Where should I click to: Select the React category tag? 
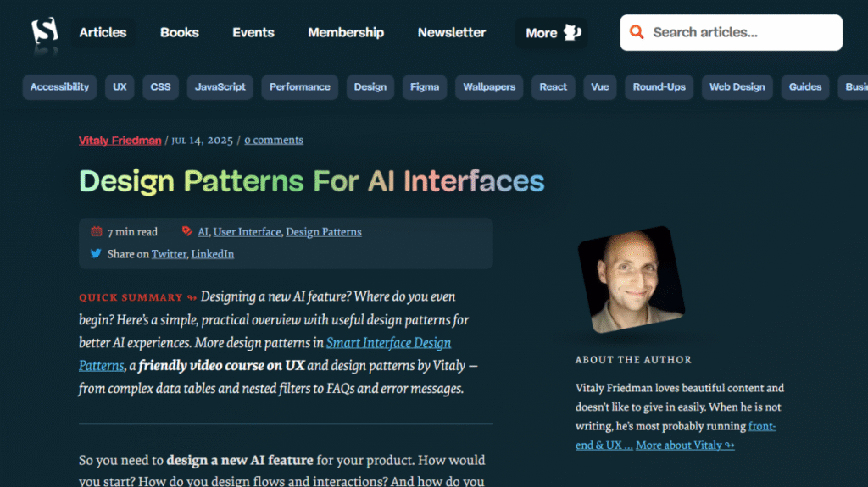pos(553,87)
